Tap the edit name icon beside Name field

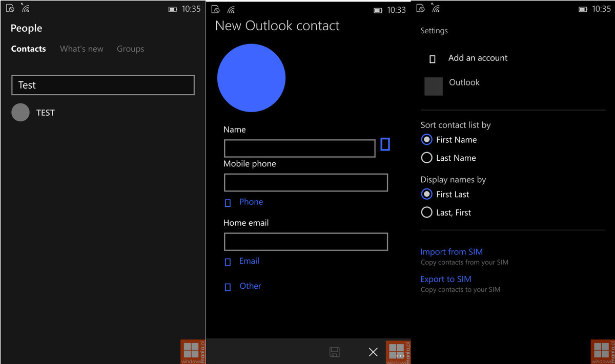385,144
